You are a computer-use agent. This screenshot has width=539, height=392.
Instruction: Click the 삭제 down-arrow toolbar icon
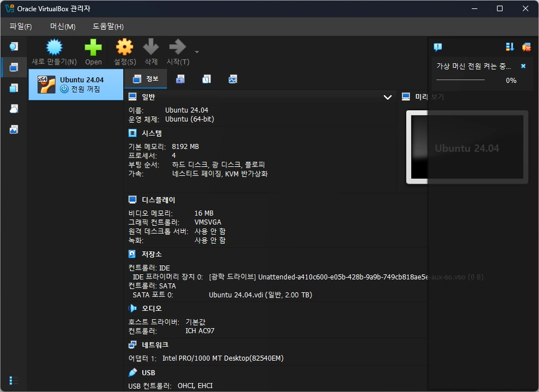coord(151,47)
